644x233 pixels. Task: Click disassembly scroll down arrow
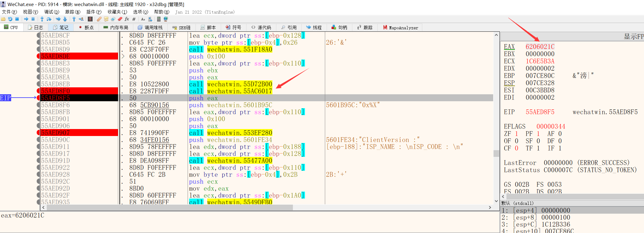coord(496,201)
